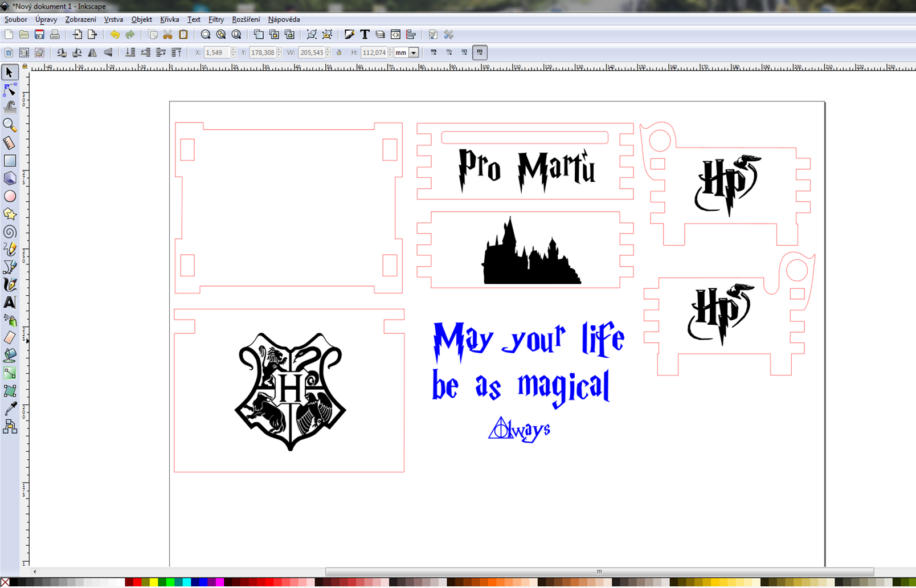Image resolution: width=916 pixels, height=588 pixels.
Task: Select the Ellipse circle tool
Action: [10, 196]
